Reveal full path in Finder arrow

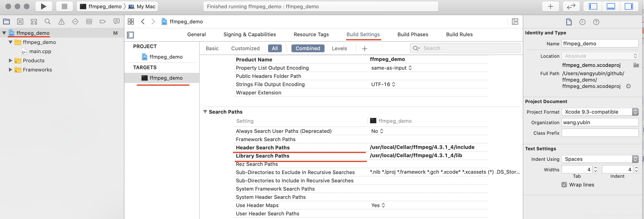click(628, 86)
